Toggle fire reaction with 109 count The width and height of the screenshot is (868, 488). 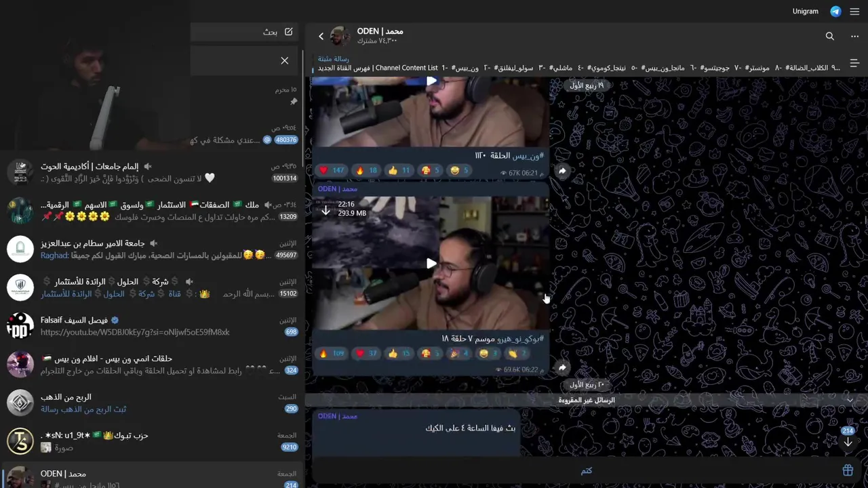[x=332, y=353]
